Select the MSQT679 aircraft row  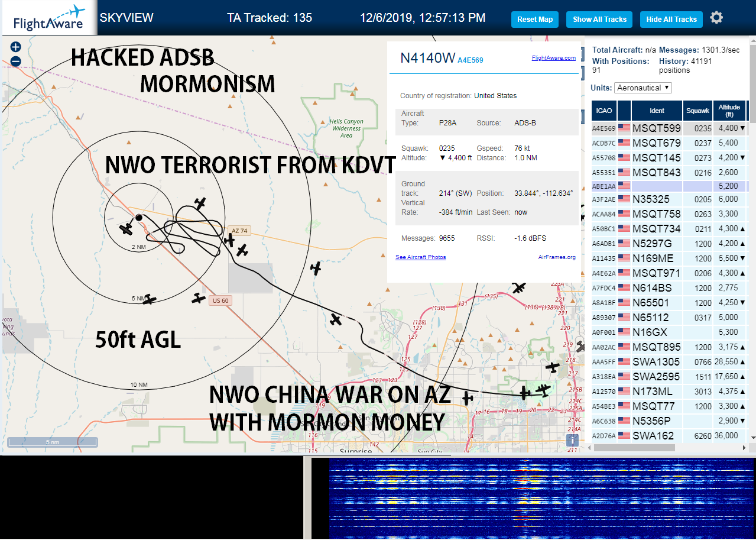[669, 143]
